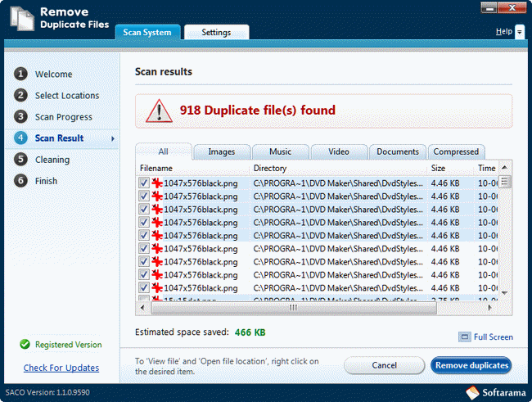The height and width of the screenshot is (402, 532).
Task: Go to the Cleaning step
Action: click(x=52, y=160)
